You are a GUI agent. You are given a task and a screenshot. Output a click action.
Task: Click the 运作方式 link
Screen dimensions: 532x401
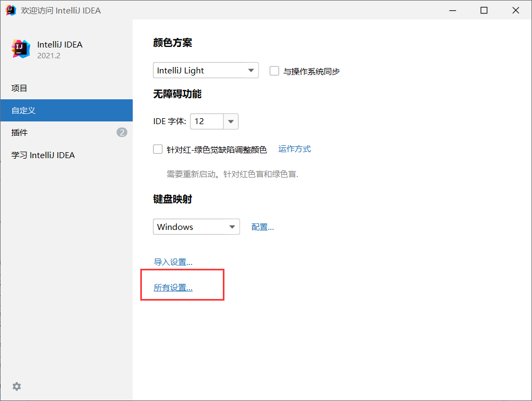click(x=295, y=149)
